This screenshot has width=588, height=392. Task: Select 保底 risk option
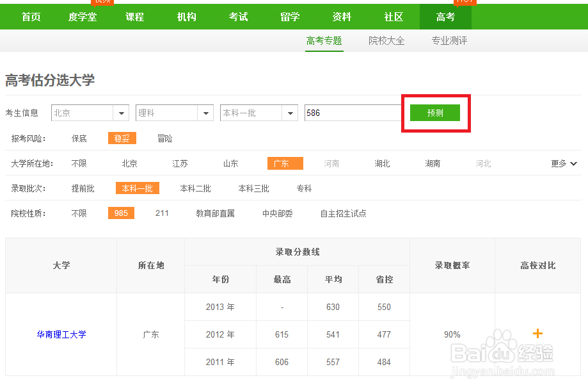point(79,138)
